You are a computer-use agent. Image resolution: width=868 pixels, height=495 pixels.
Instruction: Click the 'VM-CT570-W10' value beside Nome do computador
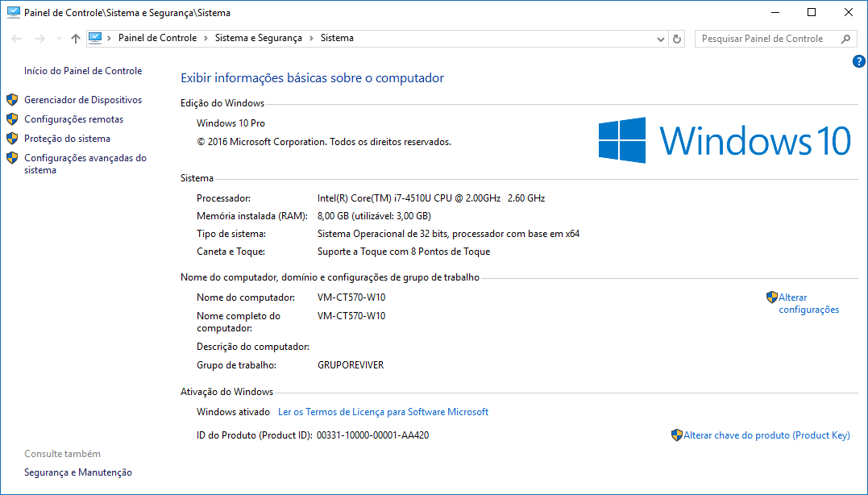[351, 297]
